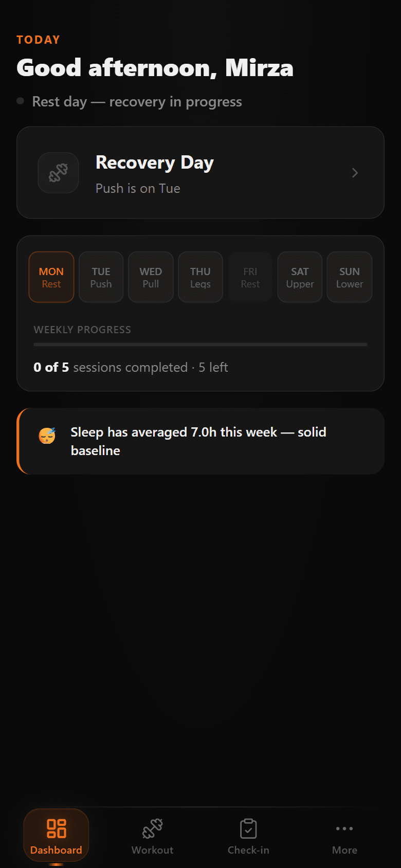Choose the SUN Lower day selector
Viewport: 401px width, 868px height.
[x=349, y=277]
